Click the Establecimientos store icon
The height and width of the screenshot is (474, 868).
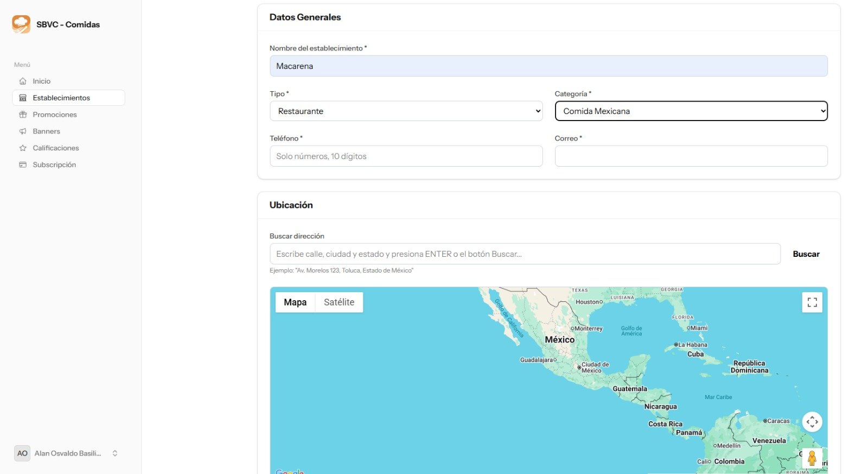pyautogui.click(x=23, y=98)
